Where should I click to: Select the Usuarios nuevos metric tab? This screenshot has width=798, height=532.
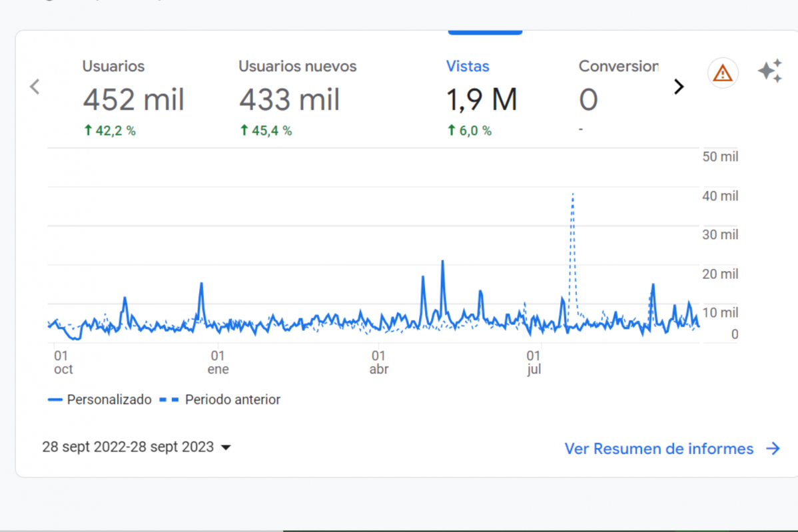pyautogui.click(x=298, y=98)
